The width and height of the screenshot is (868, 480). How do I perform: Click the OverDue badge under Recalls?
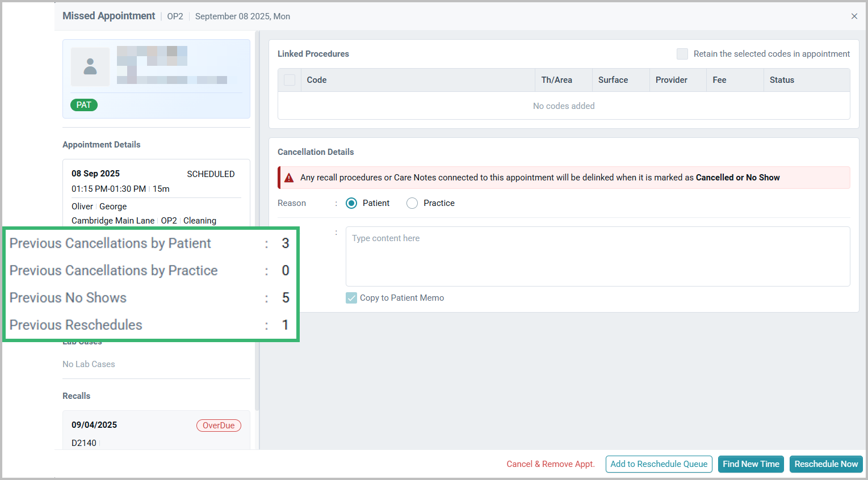[219, 425]
